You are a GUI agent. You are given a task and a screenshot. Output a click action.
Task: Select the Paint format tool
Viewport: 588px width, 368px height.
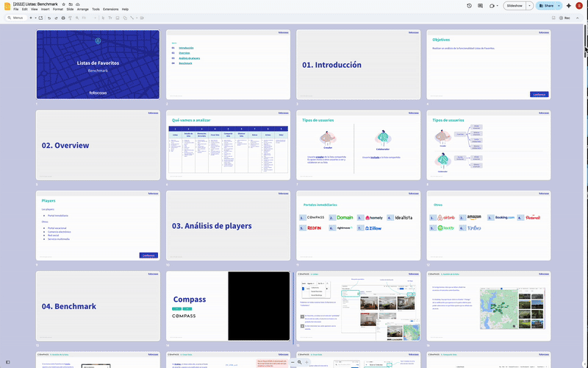pos(70,17)
